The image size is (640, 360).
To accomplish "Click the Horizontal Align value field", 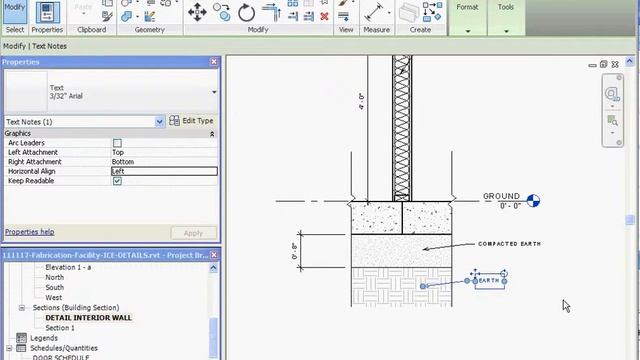I will tap(164, 171).
